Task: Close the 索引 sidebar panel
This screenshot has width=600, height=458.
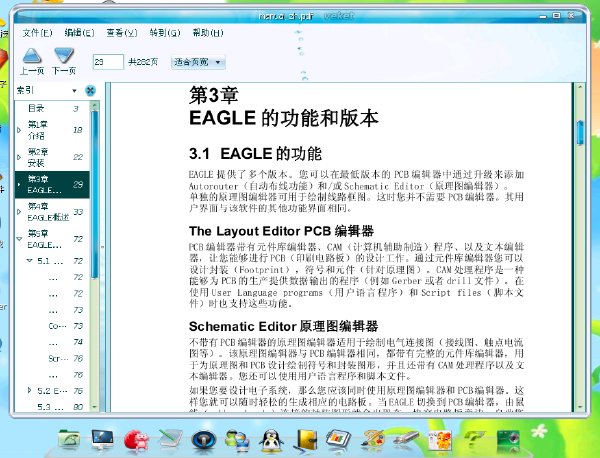Action: (90, 91)
